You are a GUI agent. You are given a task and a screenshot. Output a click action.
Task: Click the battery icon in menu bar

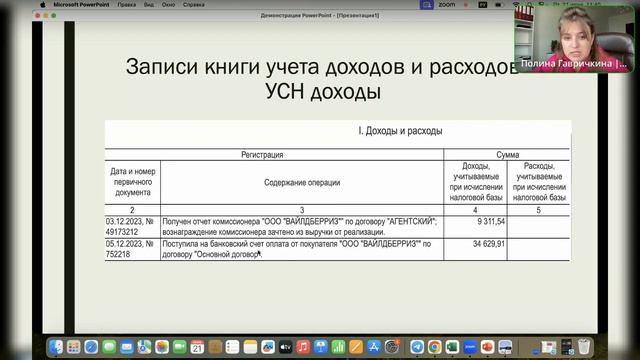point(499,5)
